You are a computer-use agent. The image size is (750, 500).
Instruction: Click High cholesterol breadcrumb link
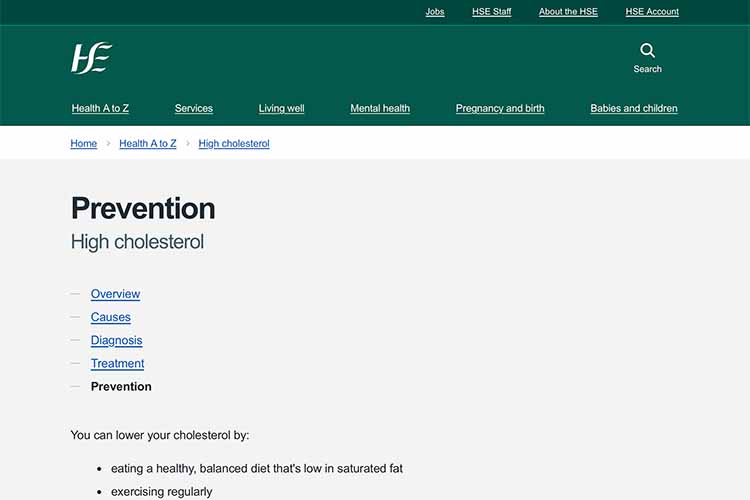click(234, 144)
